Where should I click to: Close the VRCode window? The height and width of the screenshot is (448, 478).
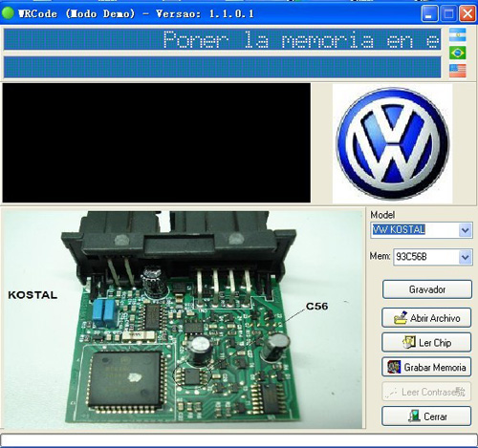pos(467,14)
